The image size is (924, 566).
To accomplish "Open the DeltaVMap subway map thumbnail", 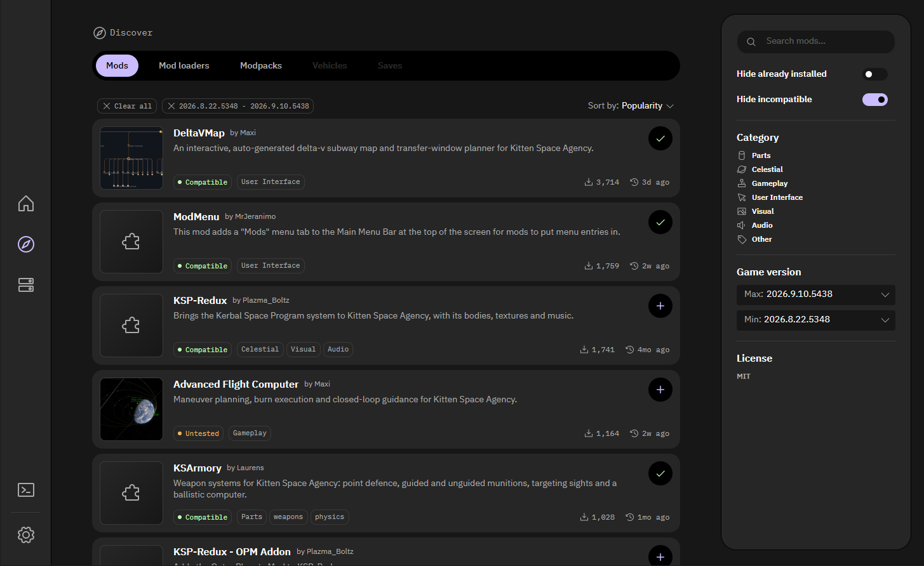I will [131, 158].
